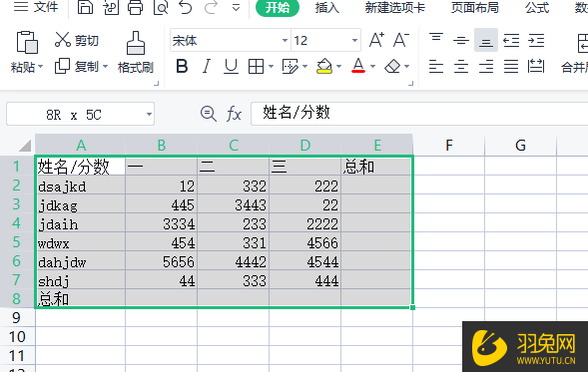Image resolution: width=588 pixels, height=372 pixels.
Task: Open clipboard group dialog launcher
Action: click(157, 84)
